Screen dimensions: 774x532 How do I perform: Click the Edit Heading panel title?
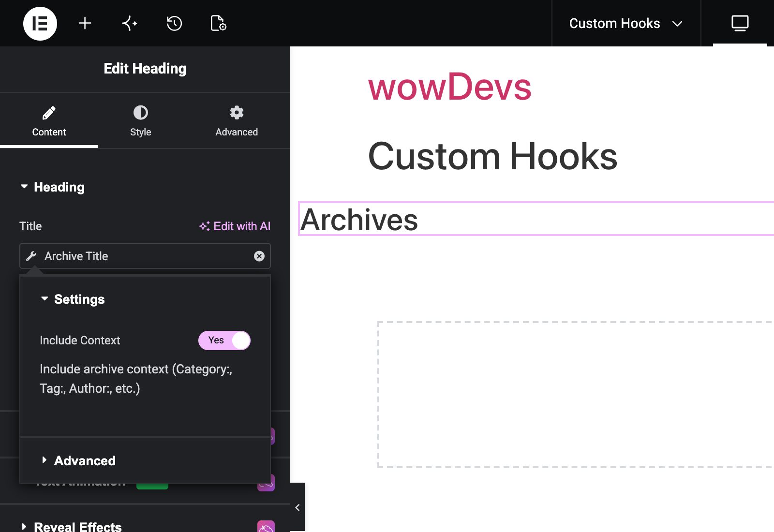145,69
